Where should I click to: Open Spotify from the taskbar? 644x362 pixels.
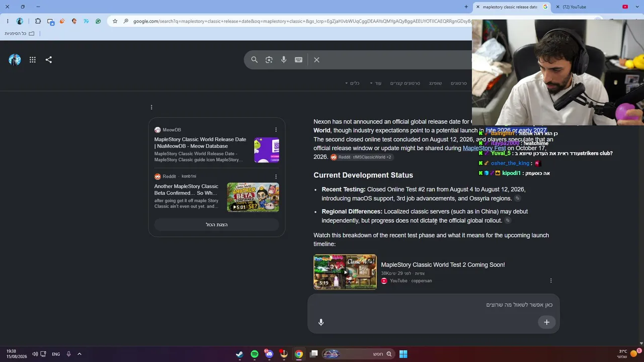click(255, 354)
